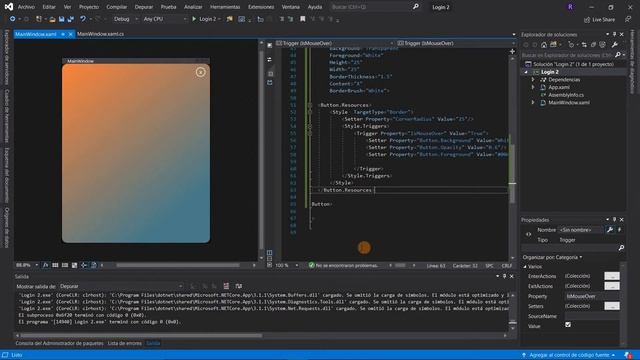The height and width of the screenshot is (360, 640).
Task: Toggle pin on Salida output panel
Action: click(504, 276)
